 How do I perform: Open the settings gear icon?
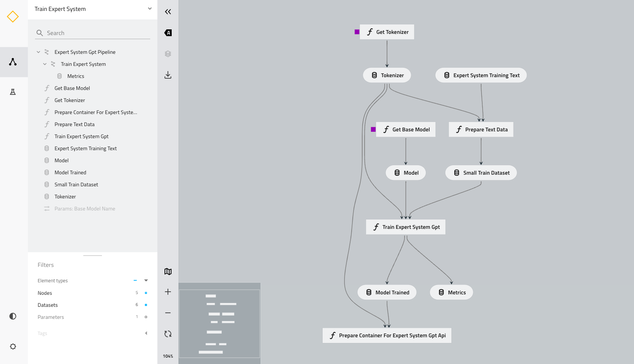[13, 346]
